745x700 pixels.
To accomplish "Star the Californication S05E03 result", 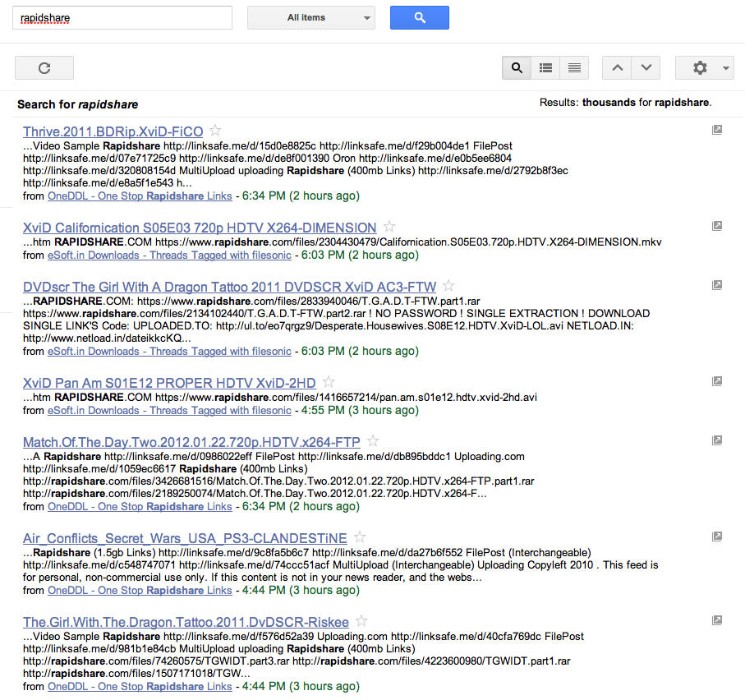I will coord(389,227).
